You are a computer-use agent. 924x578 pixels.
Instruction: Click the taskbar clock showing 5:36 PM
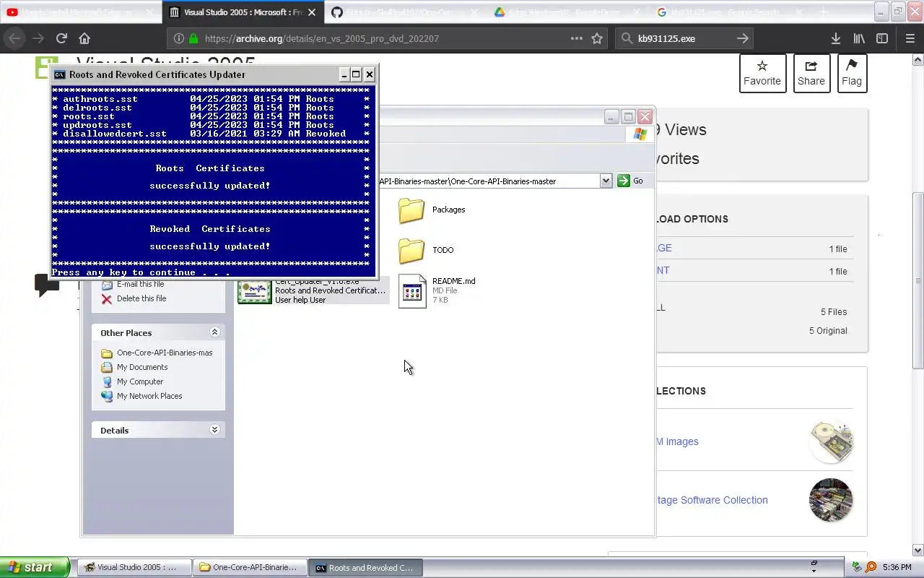[897, 567]
